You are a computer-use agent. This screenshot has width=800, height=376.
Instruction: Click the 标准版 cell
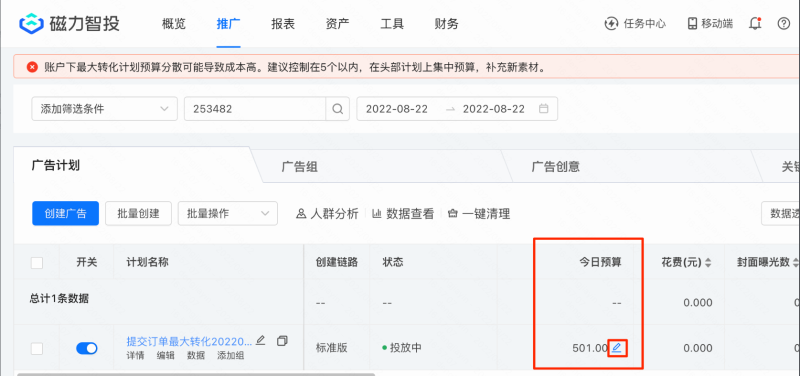(x=332, y=348)
